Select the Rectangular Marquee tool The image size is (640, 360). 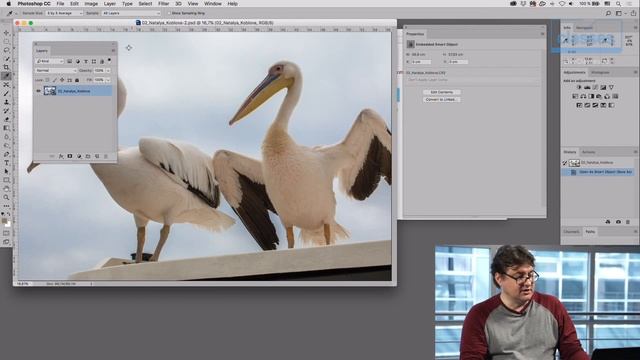pyautogui.click(x=6, y=42)
